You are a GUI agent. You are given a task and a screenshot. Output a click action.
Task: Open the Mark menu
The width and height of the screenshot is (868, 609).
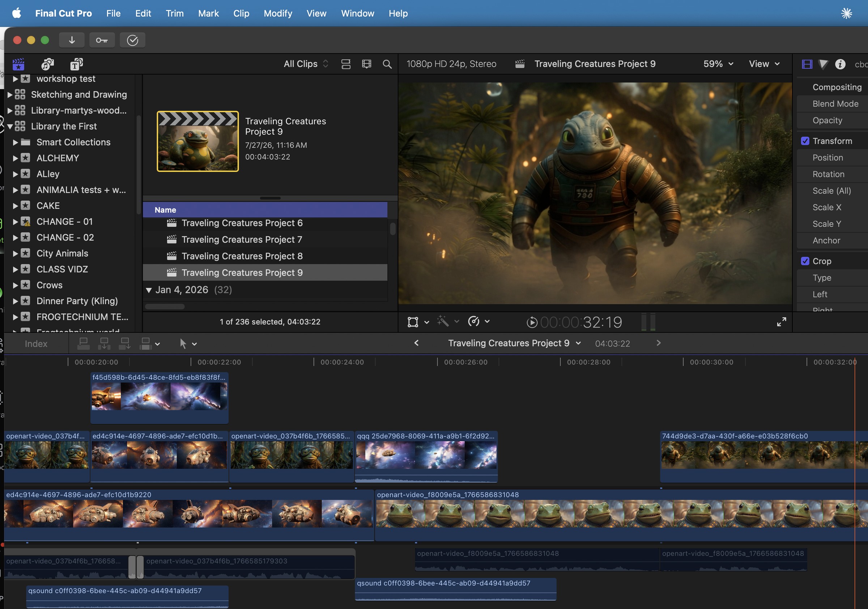(208, 13)
